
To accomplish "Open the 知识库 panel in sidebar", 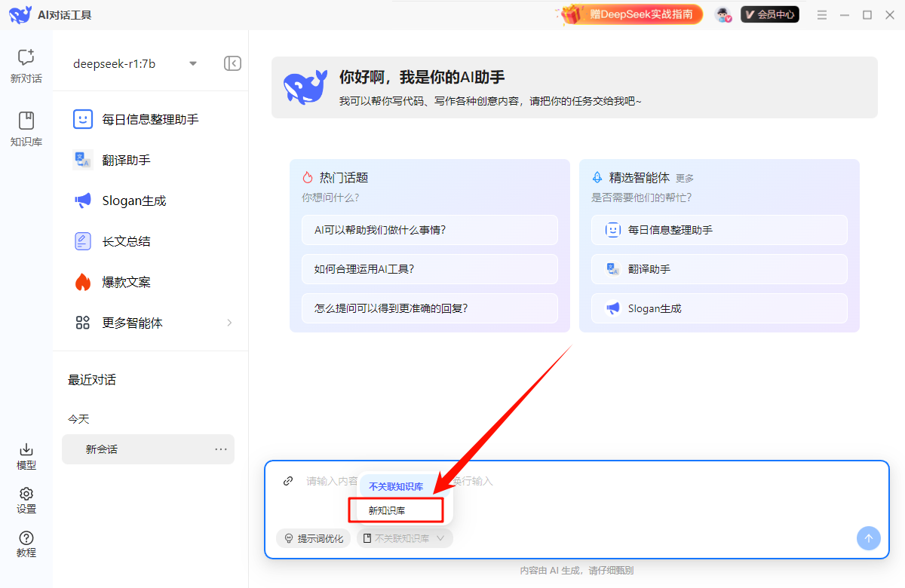I will 26,127.
